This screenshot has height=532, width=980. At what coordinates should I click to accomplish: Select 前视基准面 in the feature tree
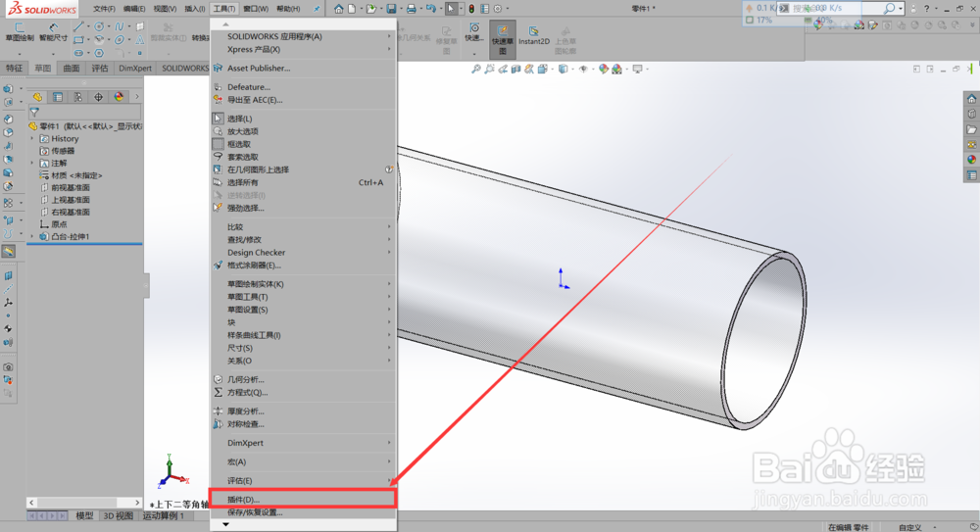[71, 187]
